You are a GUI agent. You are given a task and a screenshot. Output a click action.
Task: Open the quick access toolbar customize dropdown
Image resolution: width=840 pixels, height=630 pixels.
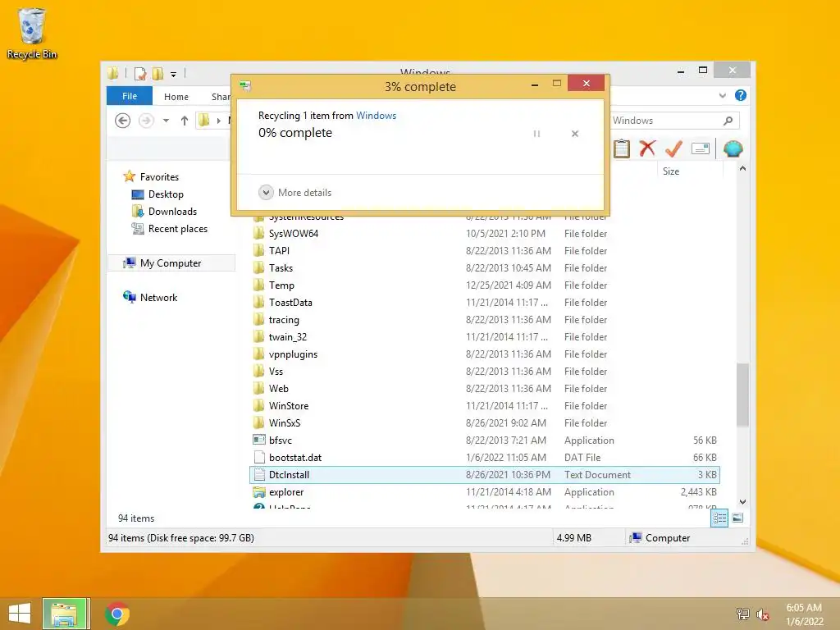tap(174, 75)
